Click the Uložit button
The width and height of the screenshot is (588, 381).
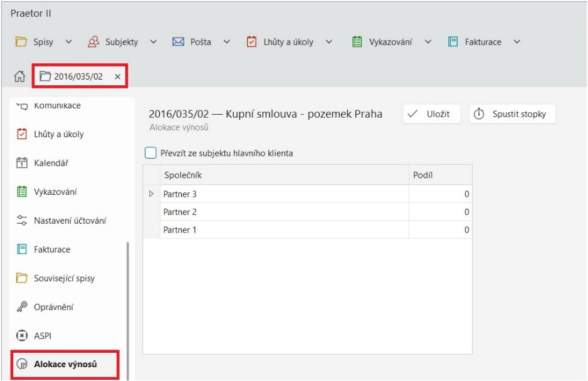point(431,114)
